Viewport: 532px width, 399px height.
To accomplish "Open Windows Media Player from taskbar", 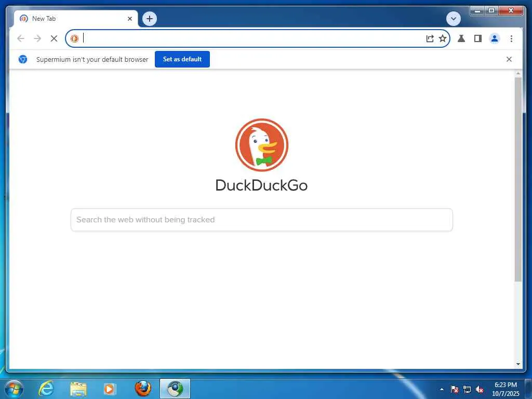I will click(x=110, y=389).
